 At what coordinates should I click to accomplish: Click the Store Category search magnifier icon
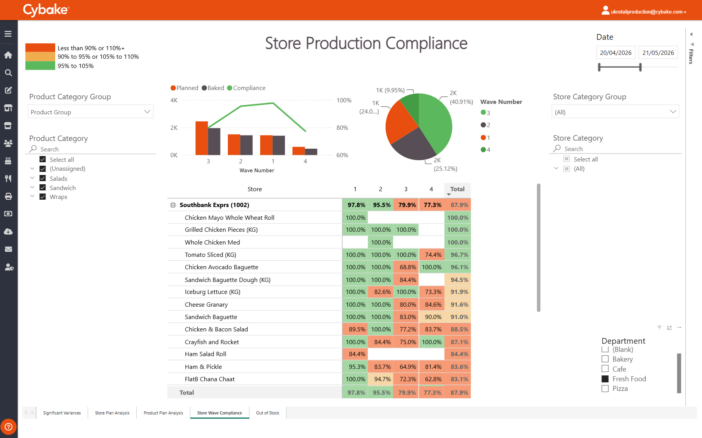tap(557, 148)
